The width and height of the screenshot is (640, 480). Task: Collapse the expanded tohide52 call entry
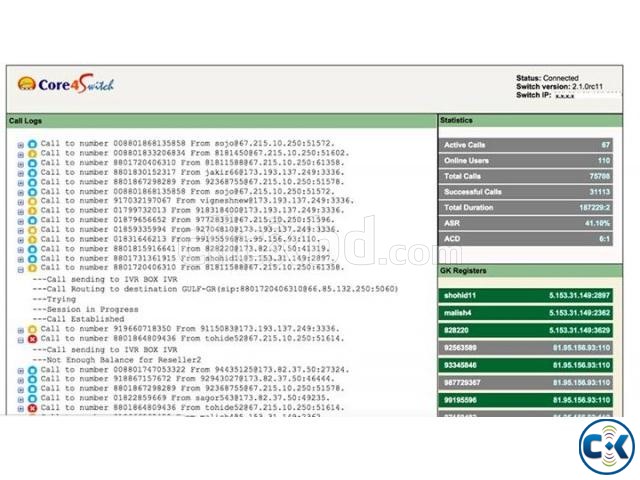(x=20, y=340)
